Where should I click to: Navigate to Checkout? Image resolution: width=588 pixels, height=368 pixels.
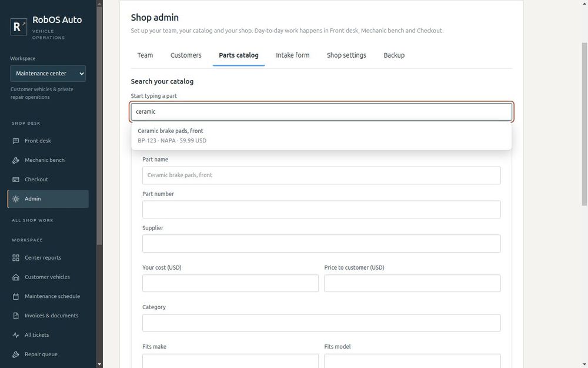tap(48, 180)
